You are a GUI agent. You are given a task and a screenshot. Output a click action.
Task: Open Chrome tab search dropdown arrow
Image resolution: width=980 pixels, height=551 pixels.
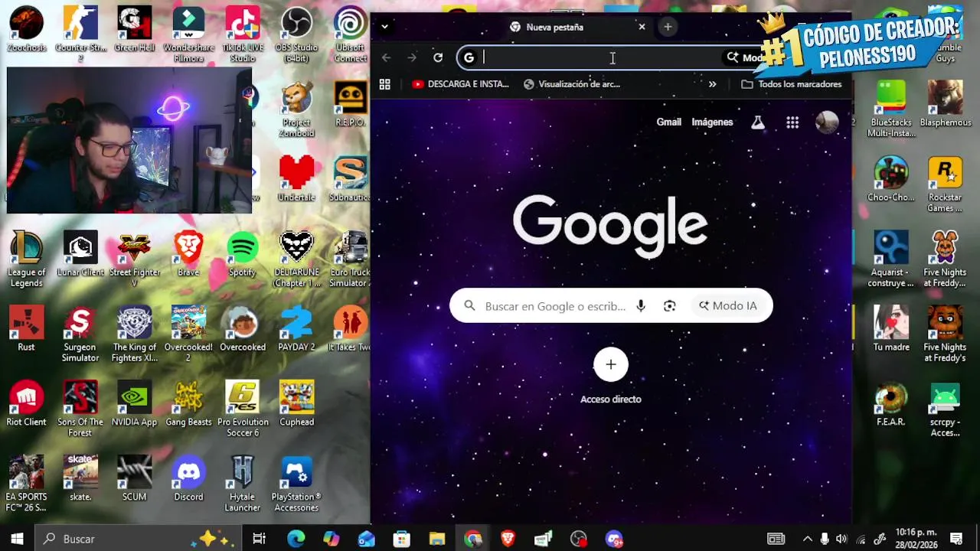coord(384,27)
